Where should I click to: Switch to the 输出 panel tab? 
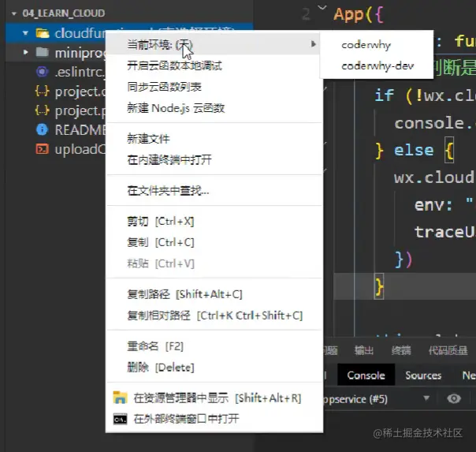click(363, 350)
